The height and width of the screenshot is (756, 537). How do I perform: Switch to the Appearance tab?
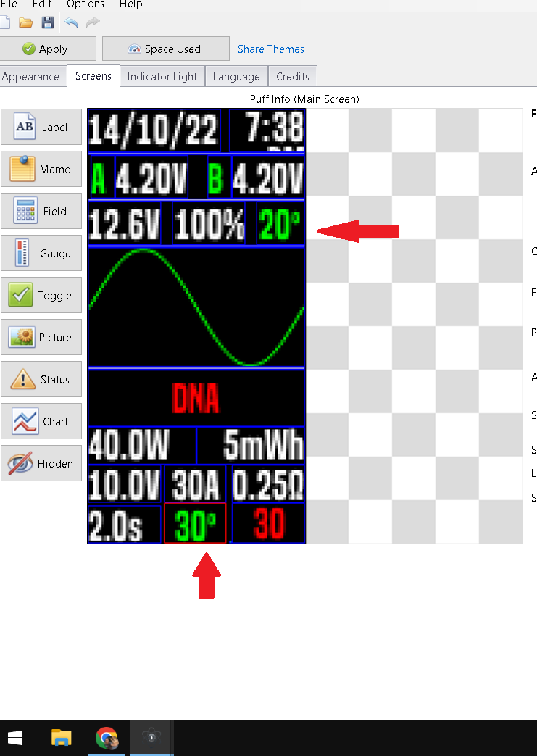point(30,77)
